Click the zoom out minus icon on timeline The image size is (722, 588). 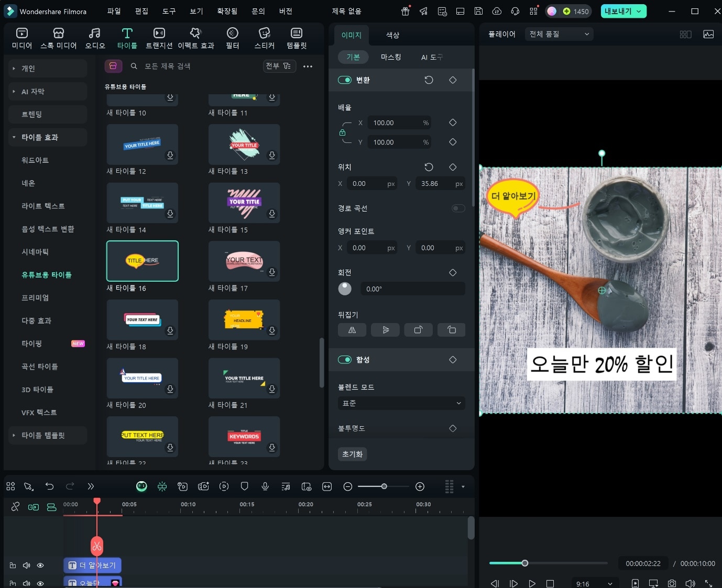click(347, 486)
